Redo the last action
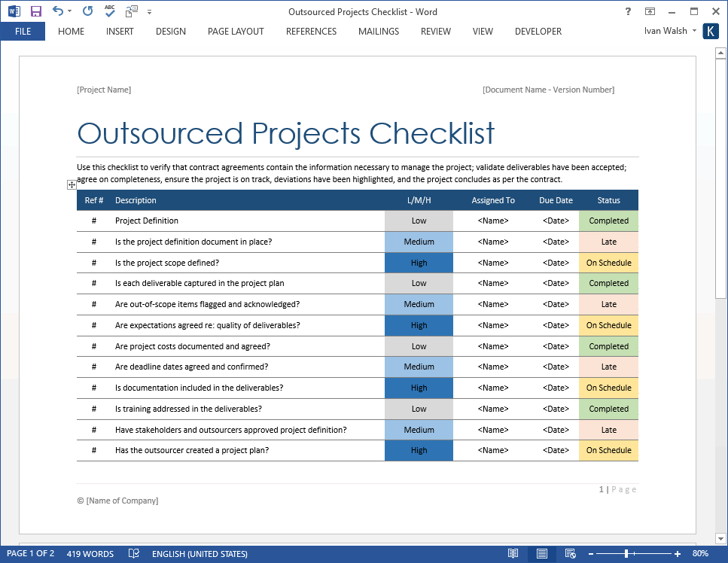Viewport: 728px width, 563px height. [x=88, y=11]
